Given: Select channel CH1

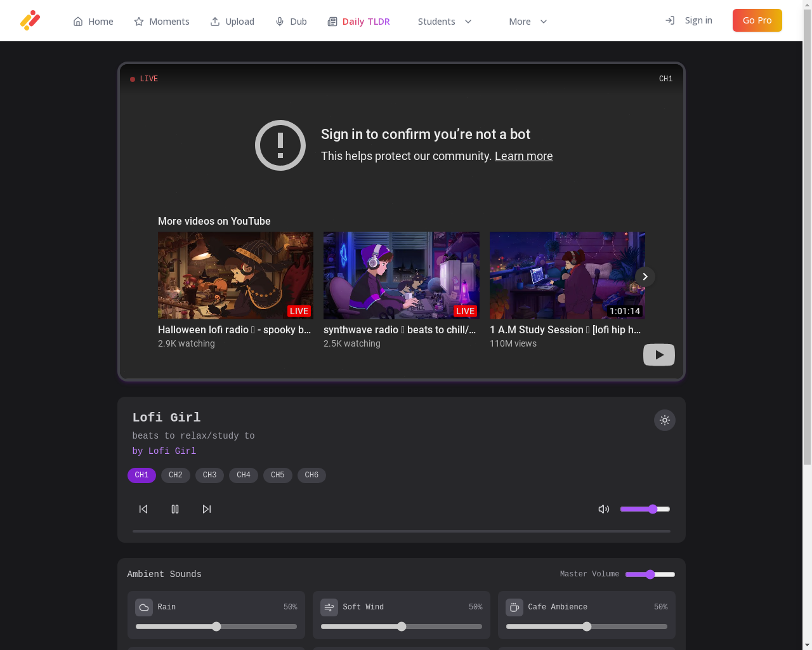Looking at the screenshot, I should (141, 475).
